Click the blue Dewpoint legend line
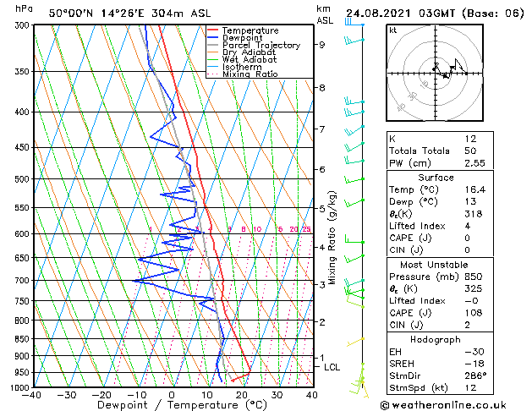The width and height of the screenshot is (532, 411). [x=213, y=38]
